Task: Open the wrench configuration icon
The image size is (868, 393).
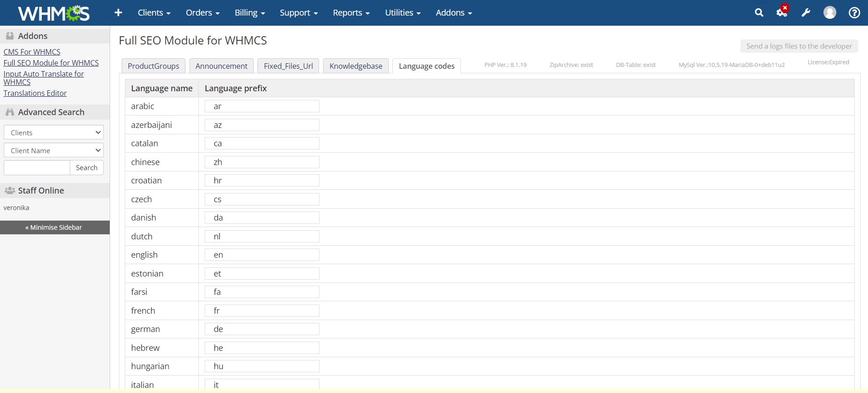Action: (x=806, y=13)
